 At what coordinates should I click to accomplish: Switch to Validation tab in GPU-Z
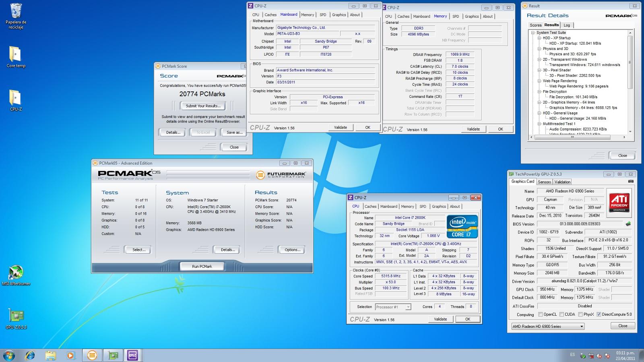click(562, 182)
